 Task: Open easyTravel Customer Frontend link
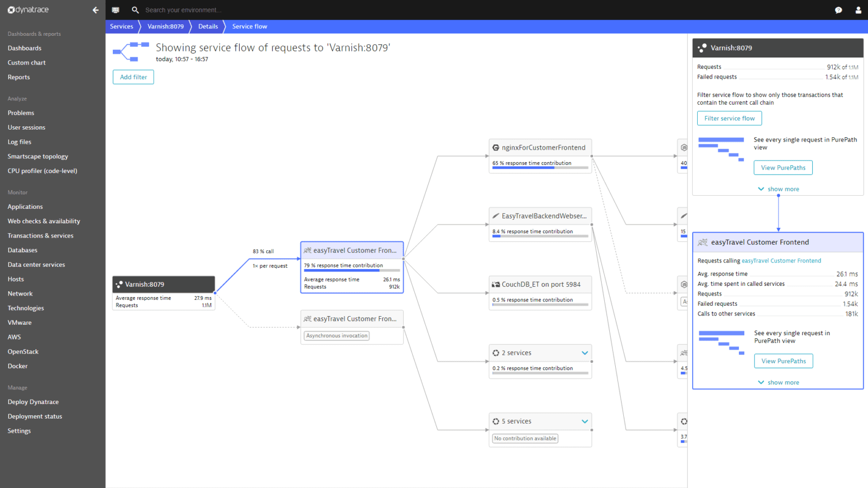781,261
